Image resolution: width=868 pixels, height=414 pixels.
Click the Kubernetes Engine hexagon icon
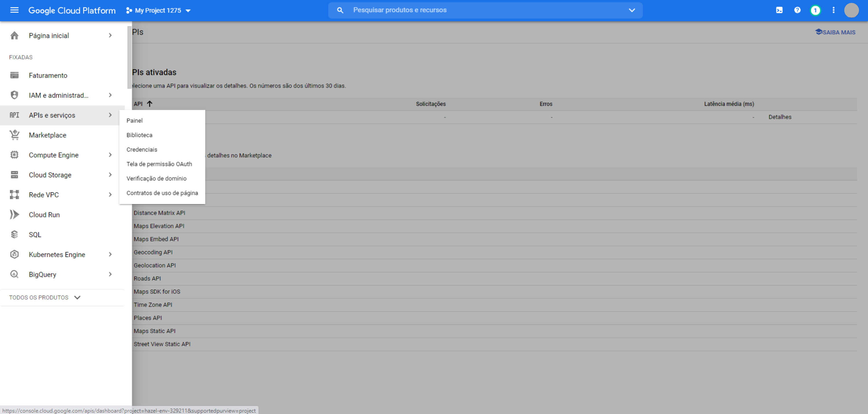pyautogui.click(x=14, y=254)
